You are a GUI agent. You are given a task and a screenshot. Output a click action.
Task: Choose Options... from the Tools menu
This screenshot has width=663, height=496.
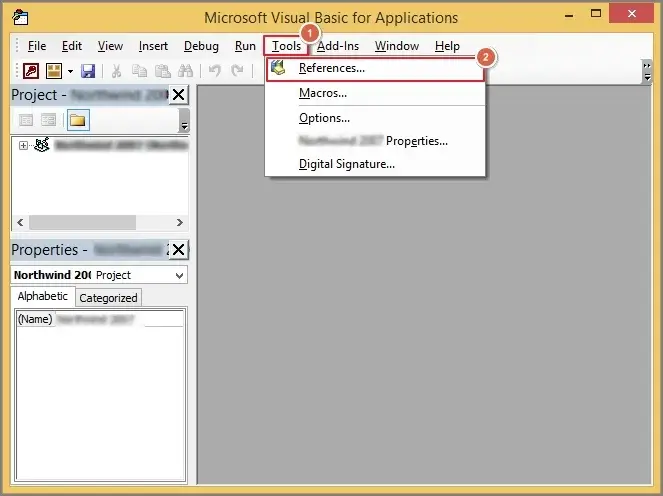point(375,118)
